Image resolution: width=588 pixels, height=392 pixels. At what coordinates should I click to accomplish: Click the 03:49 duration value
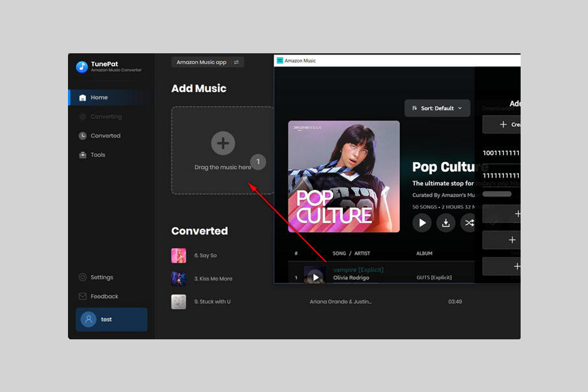455,301
